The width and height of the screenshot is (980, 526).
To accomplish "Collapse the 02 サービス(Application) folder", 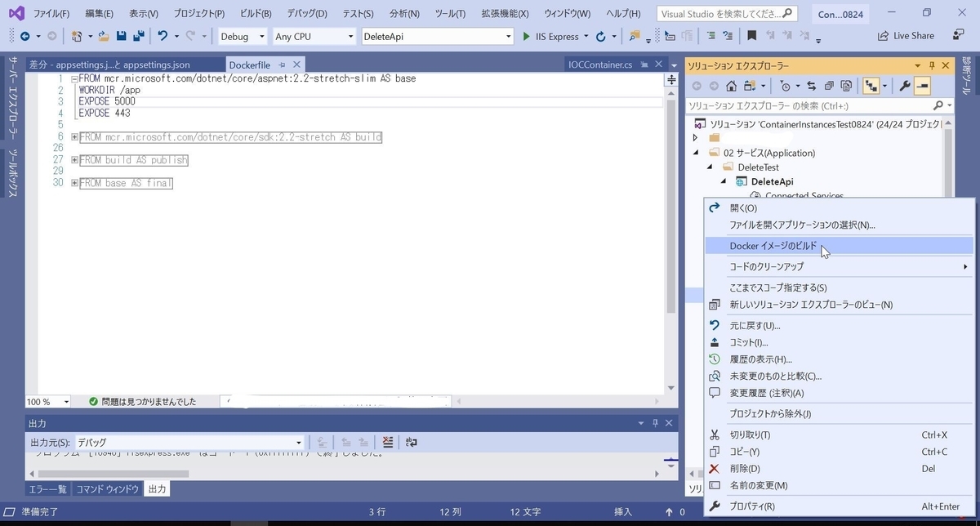I will (697, 153).
